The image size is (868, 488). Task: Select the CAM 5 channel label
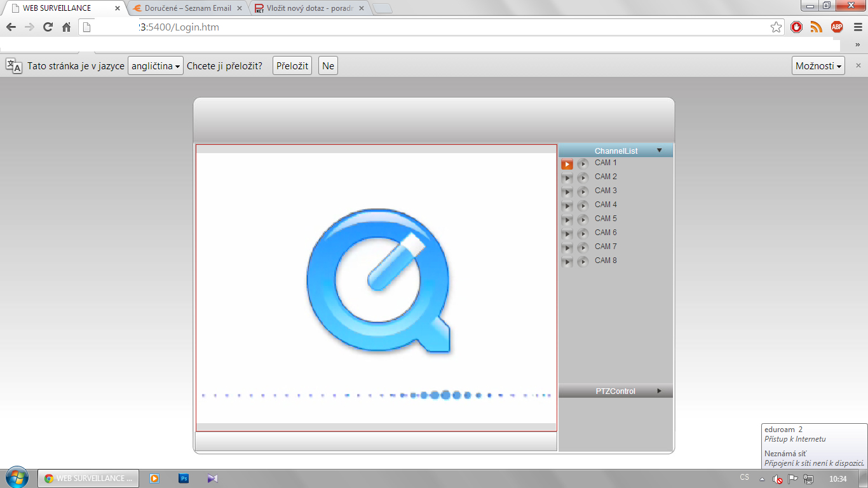click(606, 219)
